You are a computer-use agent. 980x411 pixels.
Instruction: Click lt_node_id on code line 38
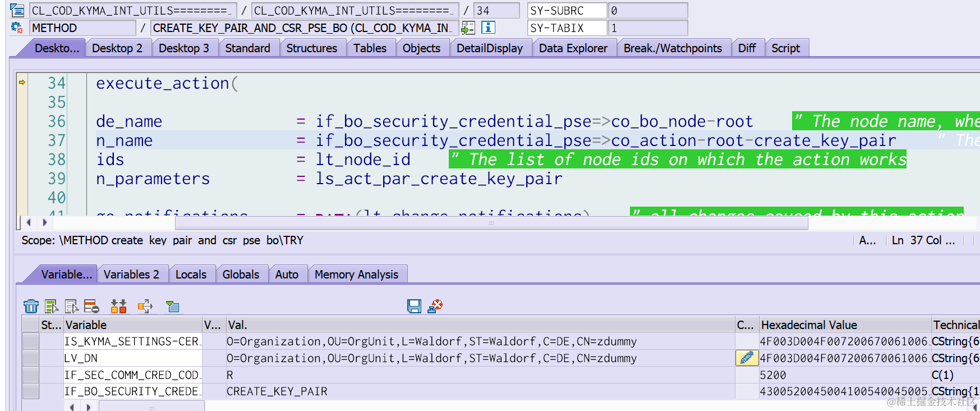363,159
